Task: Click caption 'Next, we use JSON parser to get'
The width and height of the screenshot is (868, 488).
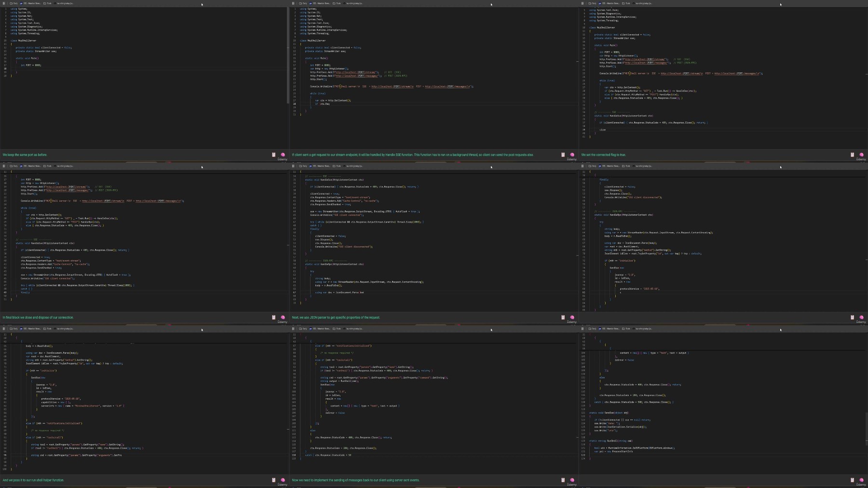Action: pyautogui.click(x=336, y=318)
